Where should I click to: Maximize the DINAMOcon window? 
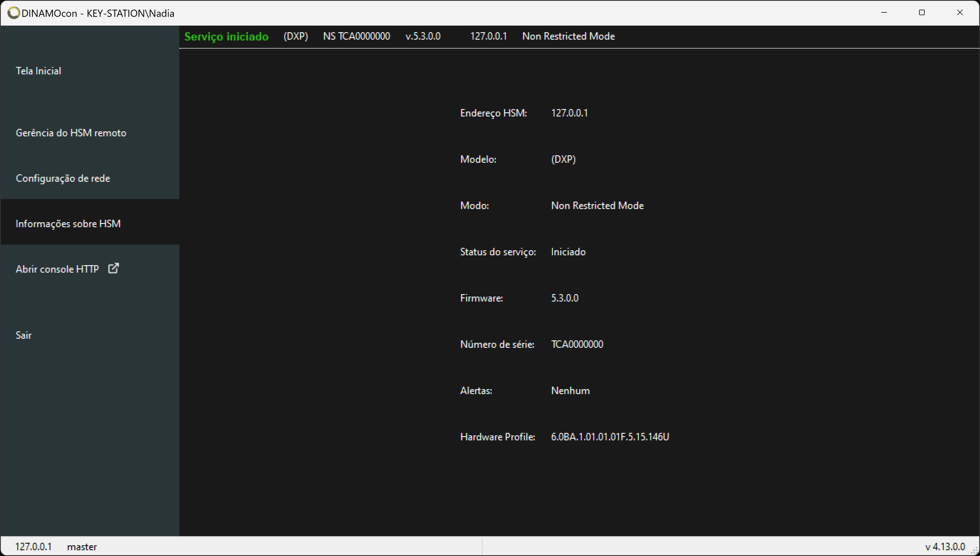pos(922,13)
